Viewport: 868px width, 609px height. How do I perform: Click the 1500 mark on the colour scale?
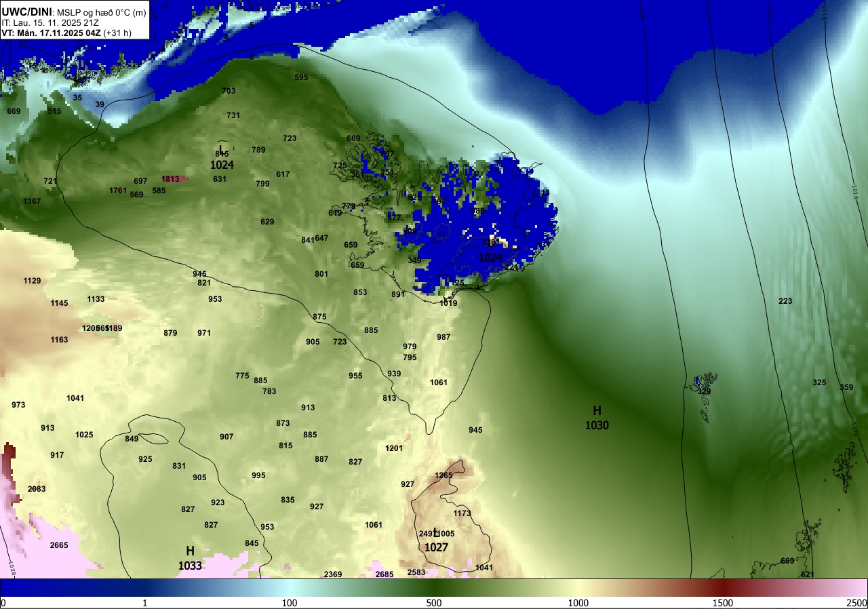723,603
